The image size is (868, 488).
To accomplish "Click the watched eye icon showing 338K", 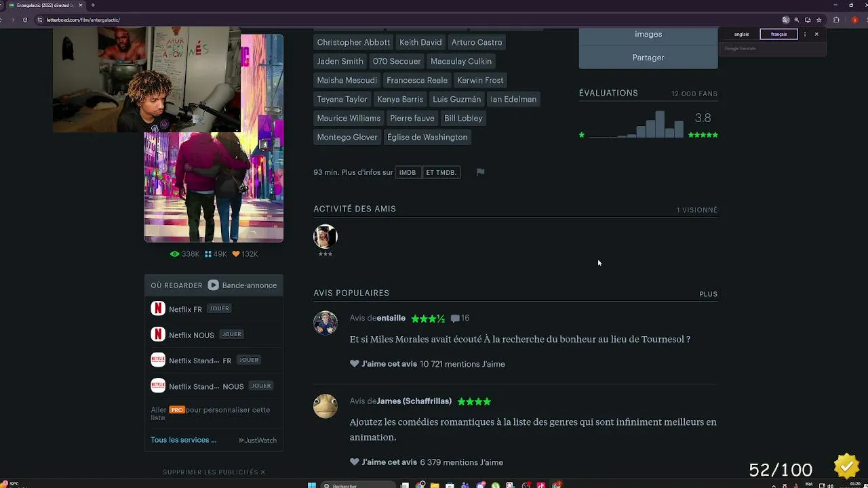I will [x=174, y=254].
